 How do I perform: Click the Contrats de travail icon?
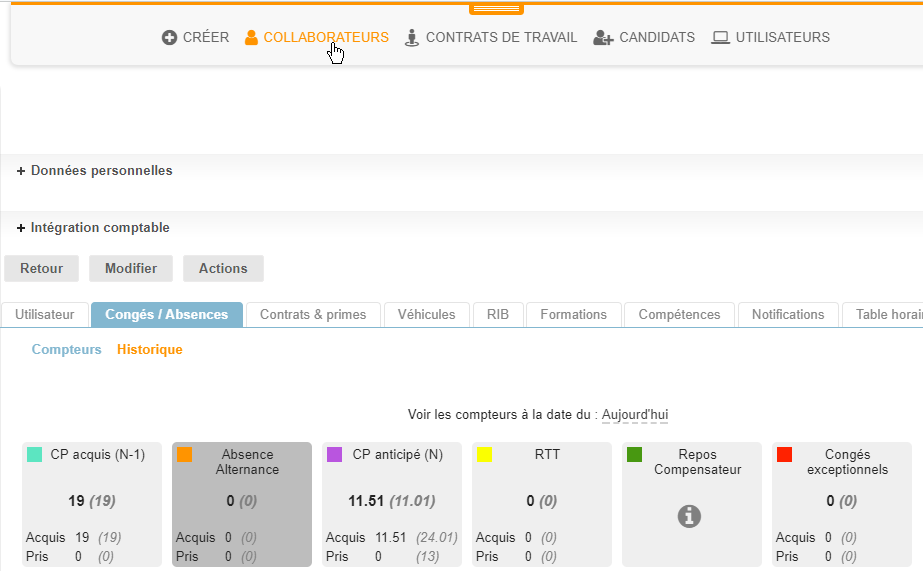click(412, 38)
